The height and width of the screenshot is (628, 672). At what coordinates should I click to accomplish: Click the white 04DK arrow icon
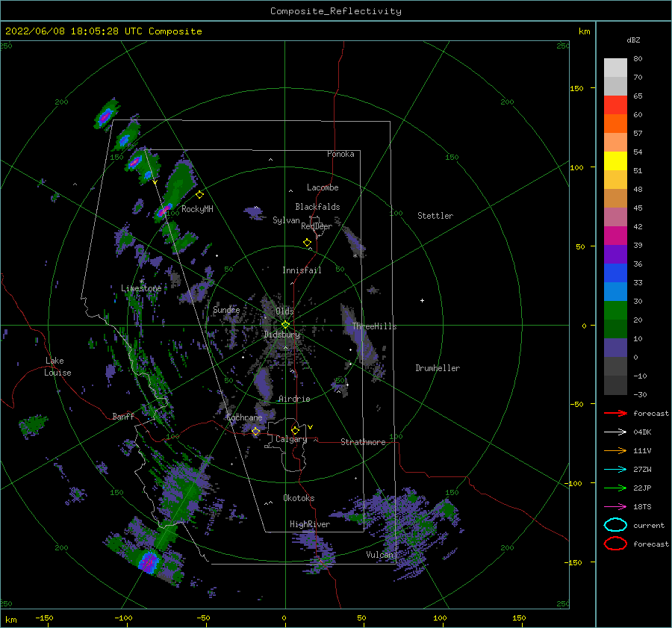pos(615,432)
